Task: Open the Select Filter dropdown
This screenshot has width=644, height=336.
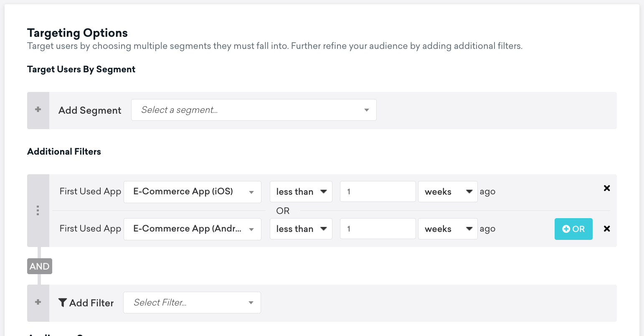Action: 192,303
